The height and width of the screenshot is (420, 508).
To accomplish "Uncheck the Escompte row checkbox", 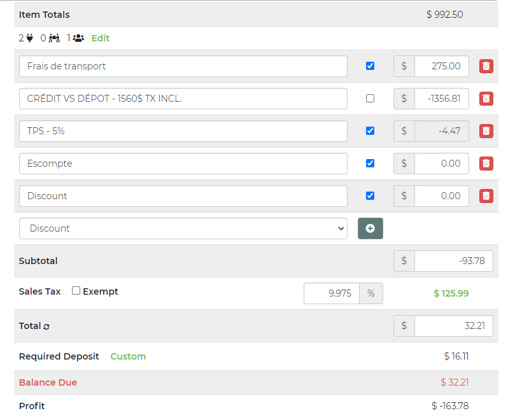I will click(x=370, y=164).
